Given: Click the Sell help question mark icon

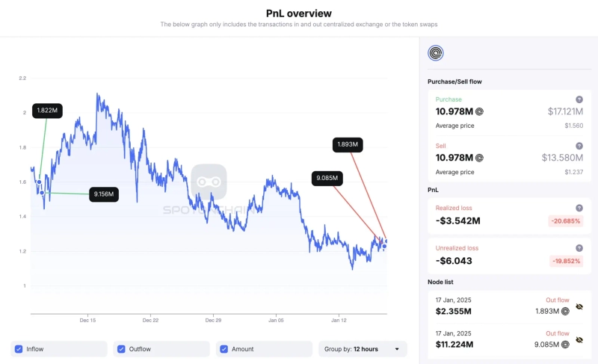Looking at the screenshot, I should (579, 146).
